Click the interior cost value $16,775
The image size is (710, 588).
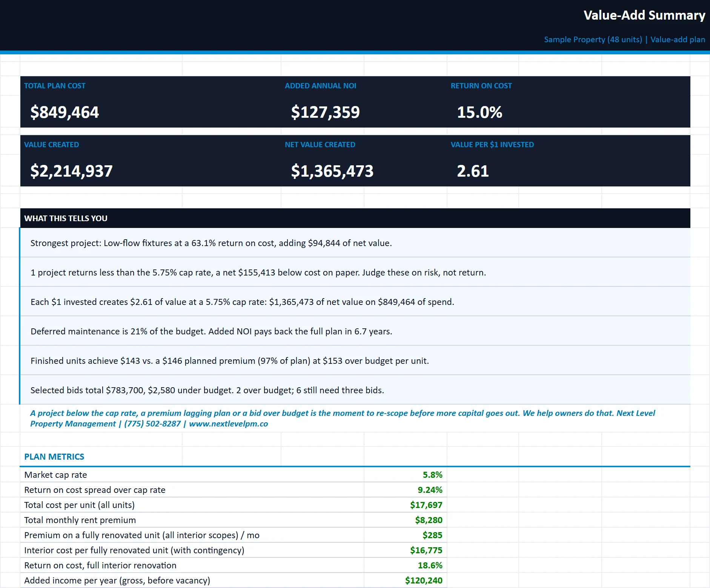(426, 550)
